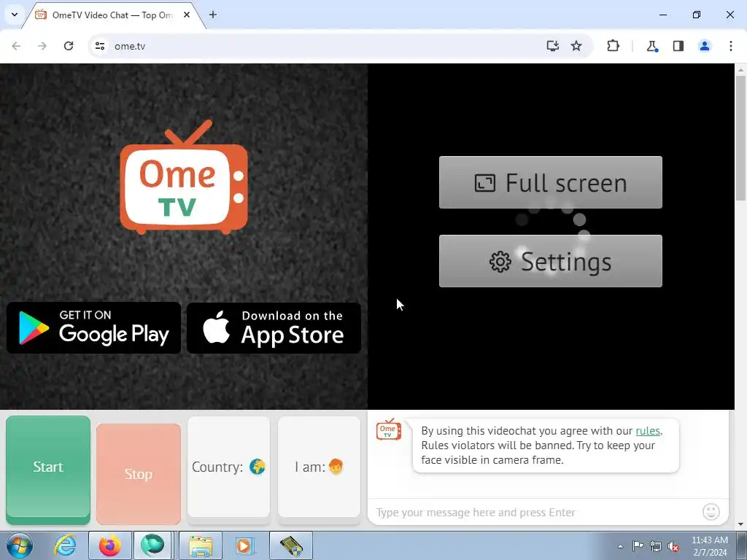Click the chat message input field
Viewport: 747px width, 560px height.
point(536,513)
